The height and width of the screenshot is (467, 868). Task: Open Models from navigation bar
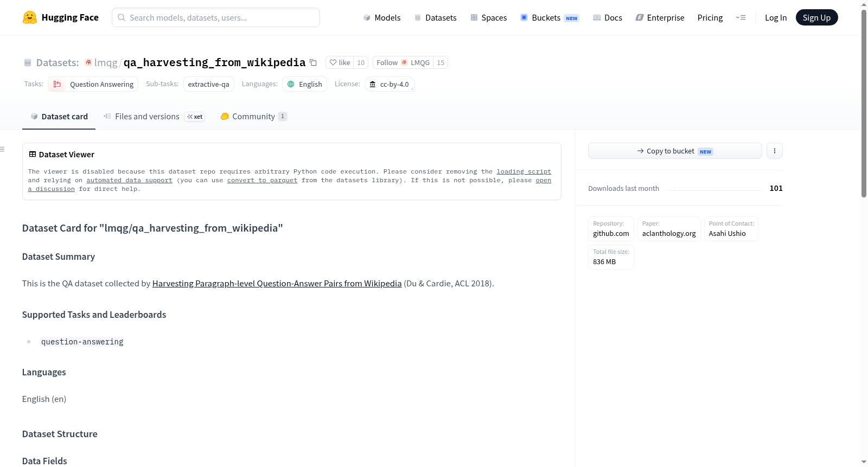click(382, 17)
